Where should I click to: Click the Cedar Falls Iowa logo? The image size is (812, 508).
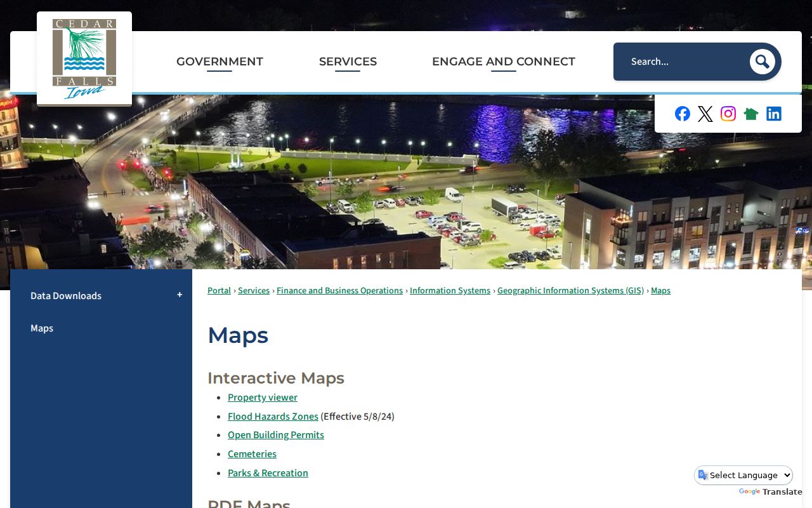pos(84,58)
